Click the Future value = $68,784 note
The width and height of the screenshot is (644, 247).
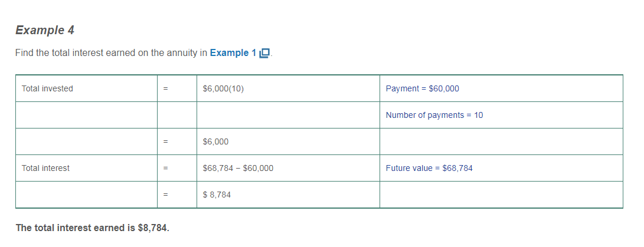pos(429,168)
